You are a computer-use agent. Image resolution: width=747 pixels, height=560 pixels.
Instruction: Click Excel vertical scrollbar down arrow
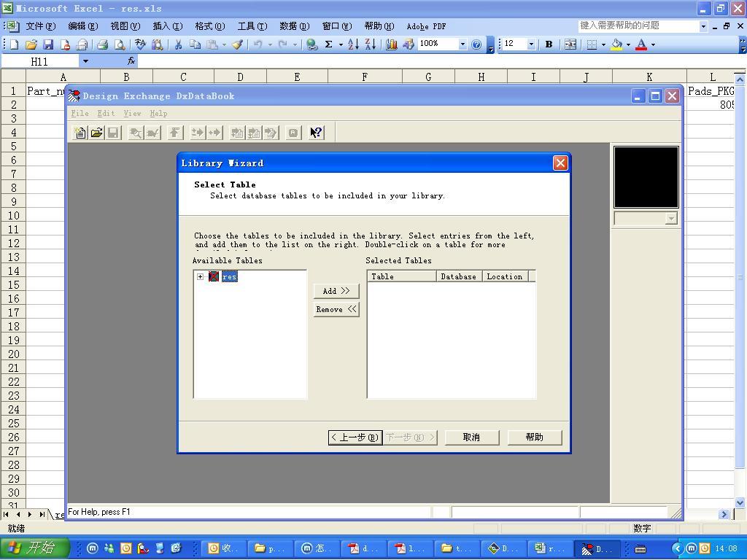[x=740, y=502]
